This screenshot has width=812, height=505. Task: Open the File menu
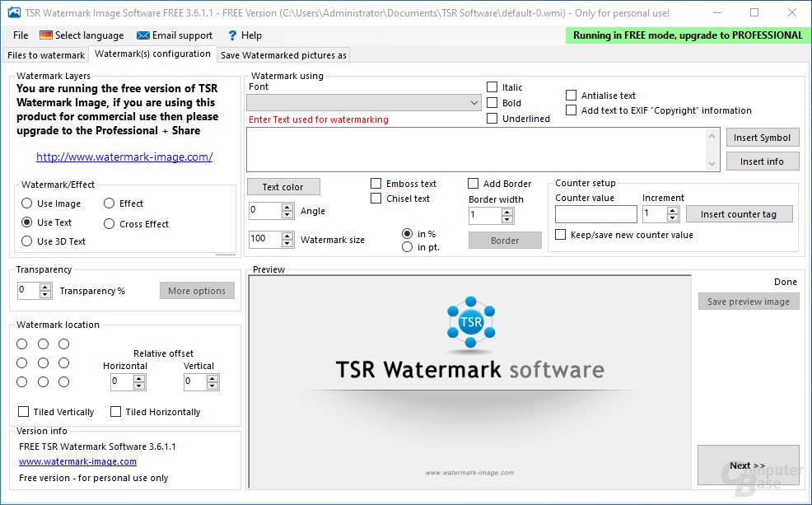[21, 35]
